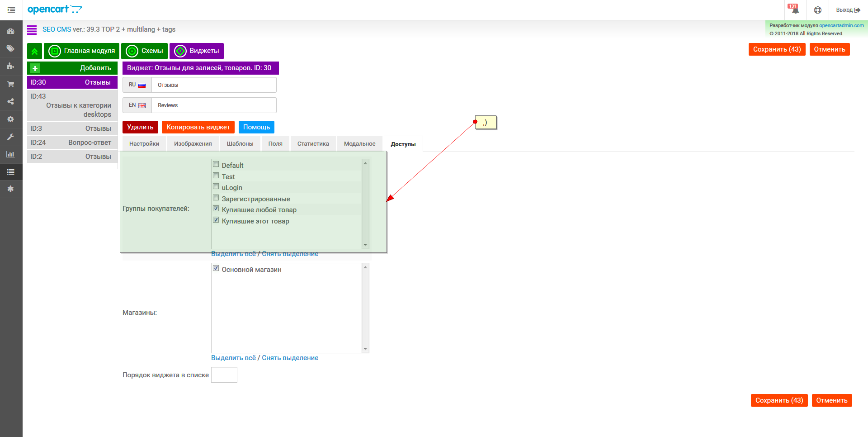Screen dimensions: 868x437
Task: Open Reports bar chart icon in sidebar
Action: point(10,154)
